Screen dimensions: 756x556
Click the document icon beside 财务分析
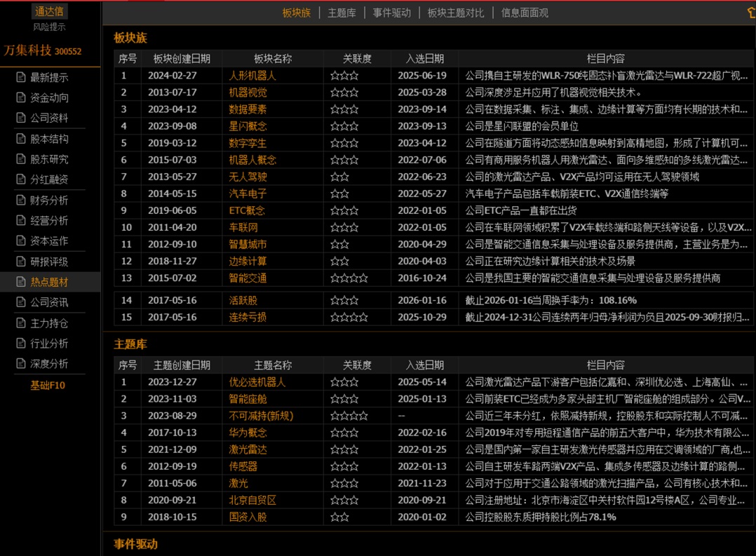(21, 200)
